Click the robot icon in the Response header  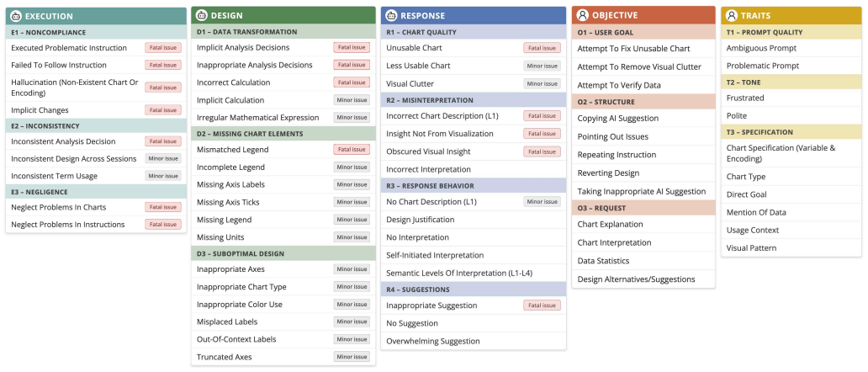coord(391,16)
